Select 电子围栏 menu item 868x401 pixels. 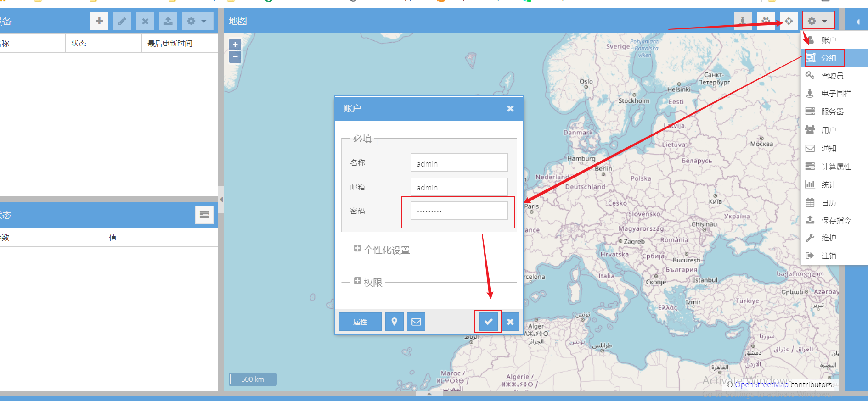click(836, 94)
